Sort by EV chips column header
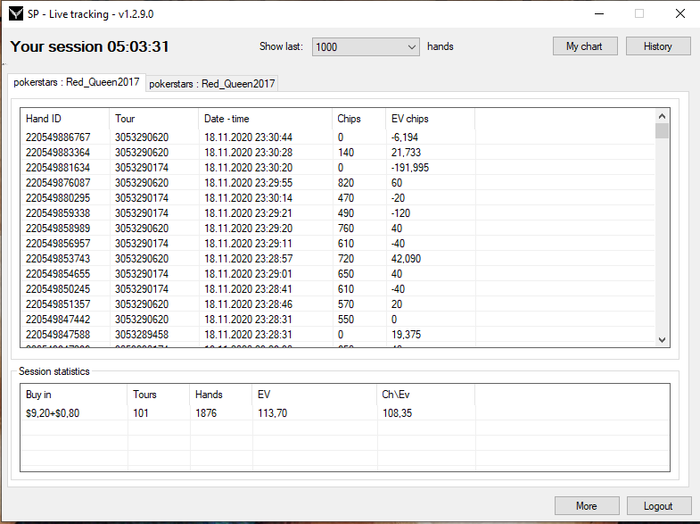 (x=430, y=119)
